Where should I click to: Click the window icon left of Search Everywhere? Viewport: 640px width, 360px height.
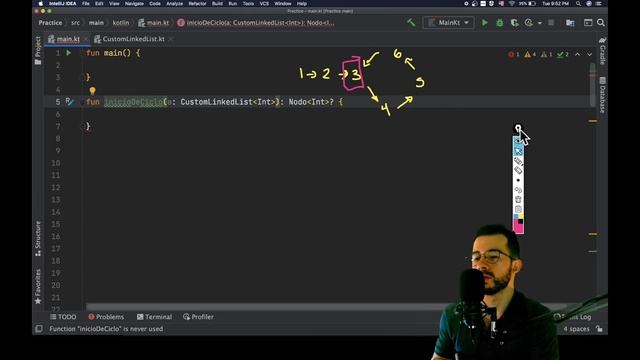pos(588,23)
